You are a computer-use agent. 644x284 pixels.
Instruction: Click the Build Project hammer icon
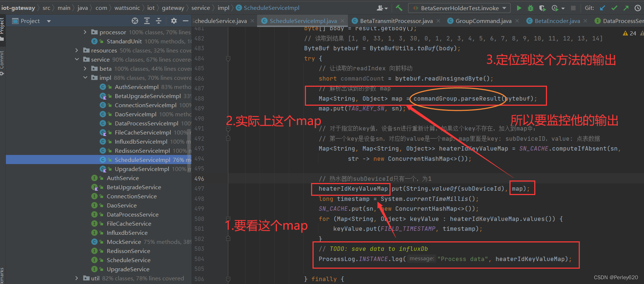pyautogui.click(x=399, y=8)
